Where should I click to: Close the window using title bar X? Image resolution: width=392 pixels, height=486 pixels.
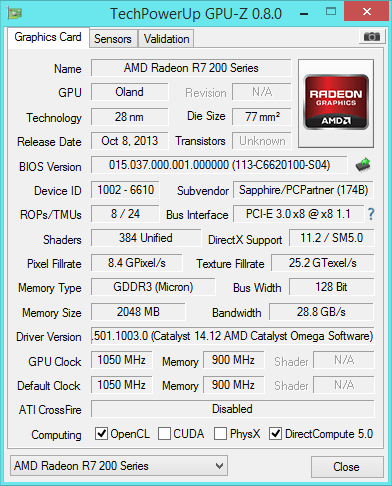[367, 12]
